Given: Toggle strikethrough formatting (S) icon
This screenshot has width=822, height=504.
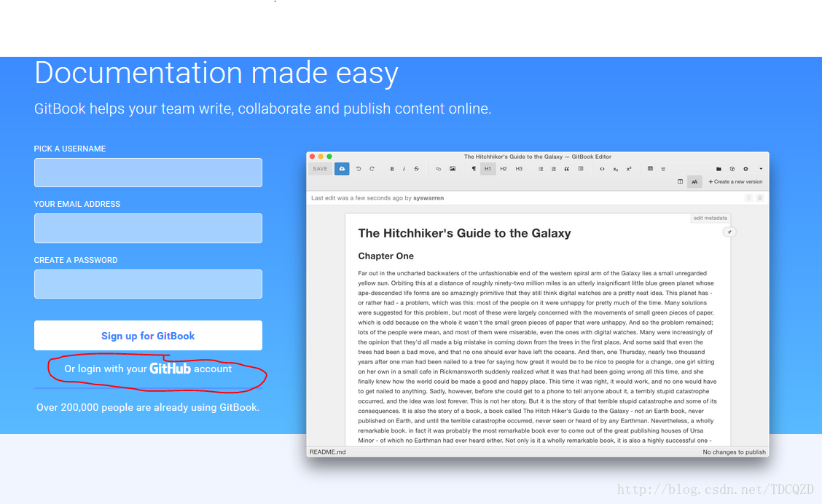Looking at the screenshot, I should [x=417, y=169].
